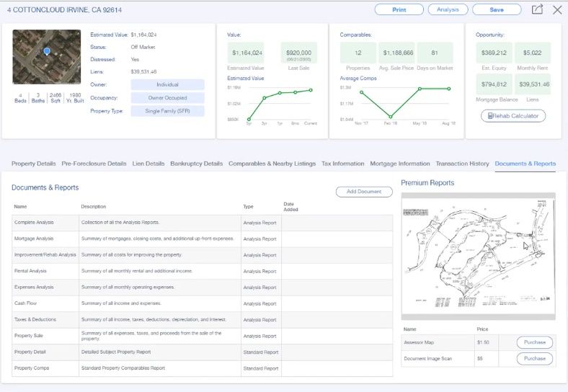The image size is (568, 392).
Task: Click the Current point on Estimated Value chart
Action: click(311, 90)
